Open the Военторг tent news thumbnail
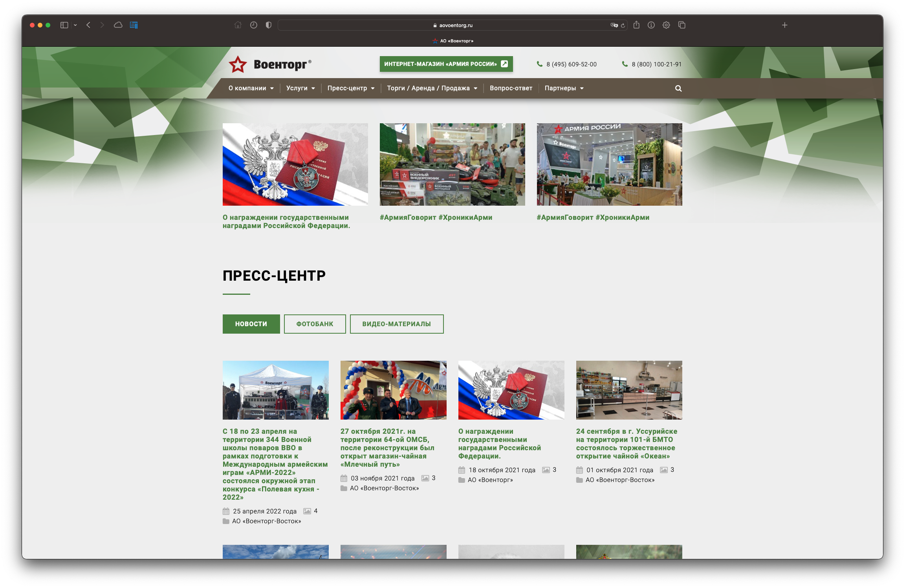The width and height of the screenshot is (905, 588). (276, 390)
